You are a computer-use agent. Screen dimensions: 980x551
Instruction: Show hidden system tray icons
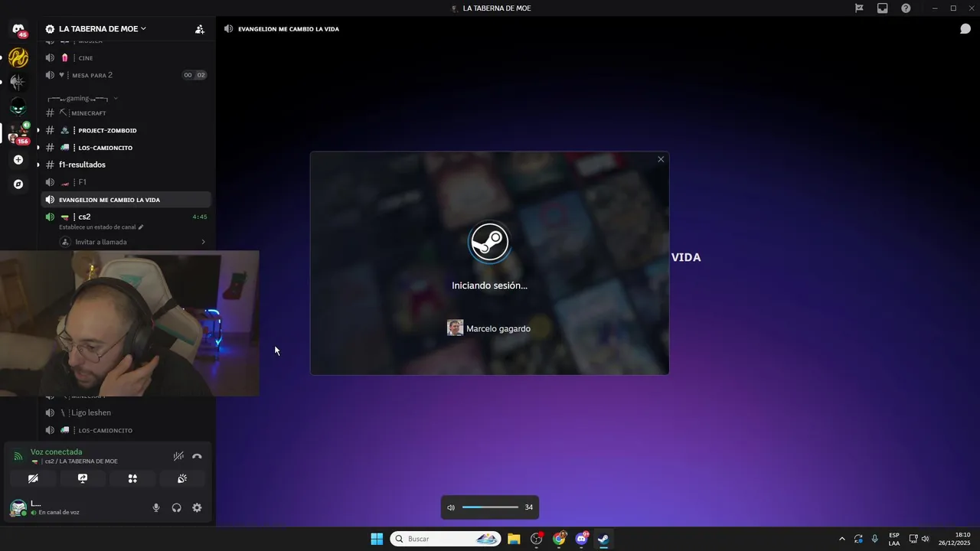pos(842,539)
